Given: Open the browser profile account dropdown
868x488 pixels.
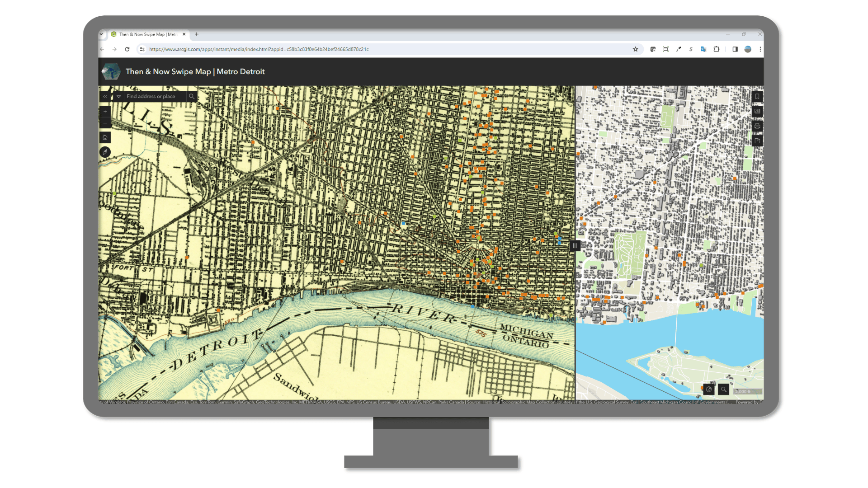Looking at the screenshot, I should coord(748,49).
